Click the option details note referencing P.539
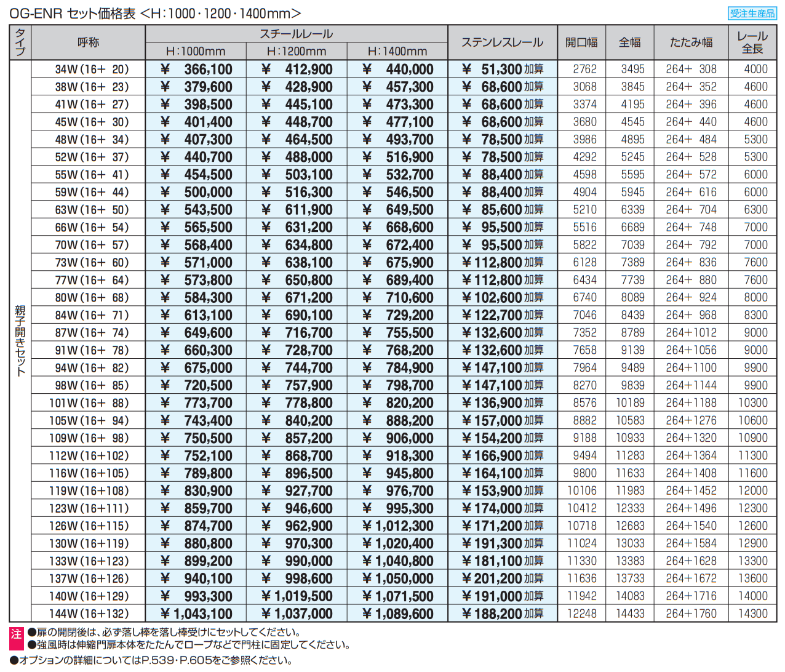 pos(151,660)
